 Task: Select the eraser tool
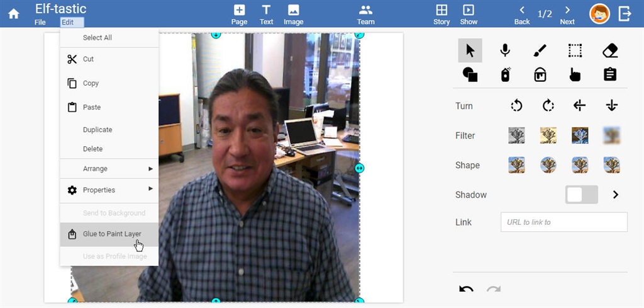click(x=610, y=50)
